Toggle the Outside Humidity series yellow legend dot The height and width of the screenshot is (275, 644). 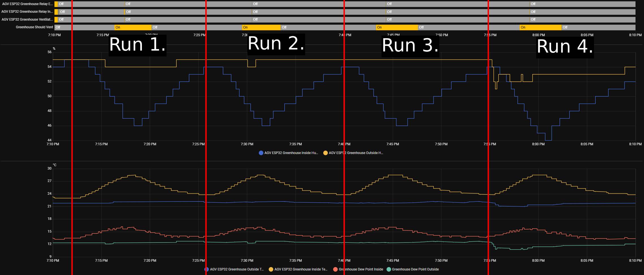click(326, 153)
